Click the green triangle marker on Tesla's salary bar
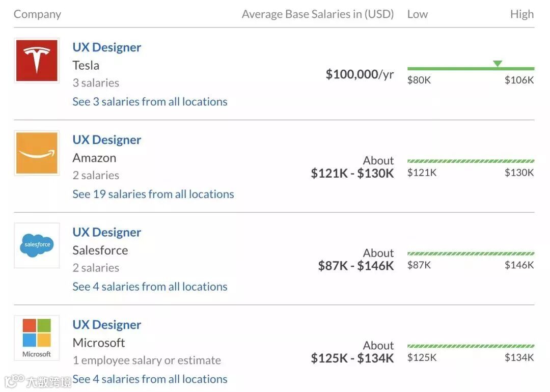The height and width of the screenshot is (392, 550). [x=498, y=64]
